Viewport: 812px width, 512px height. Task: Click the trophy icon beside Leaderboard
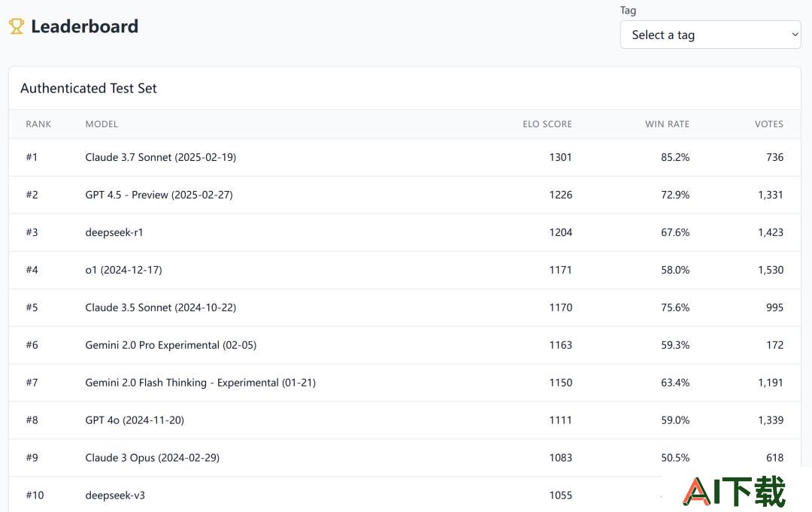[17, 26]
